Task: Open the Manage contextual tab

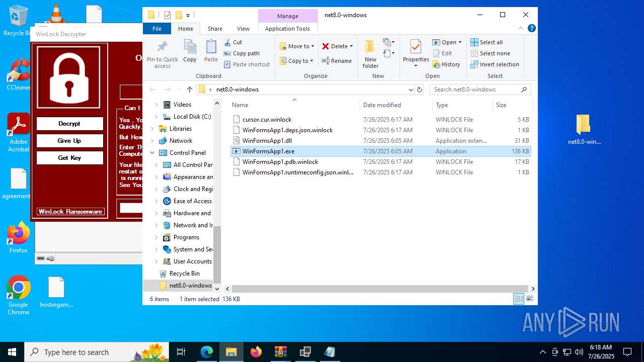Action: [287, 16]
